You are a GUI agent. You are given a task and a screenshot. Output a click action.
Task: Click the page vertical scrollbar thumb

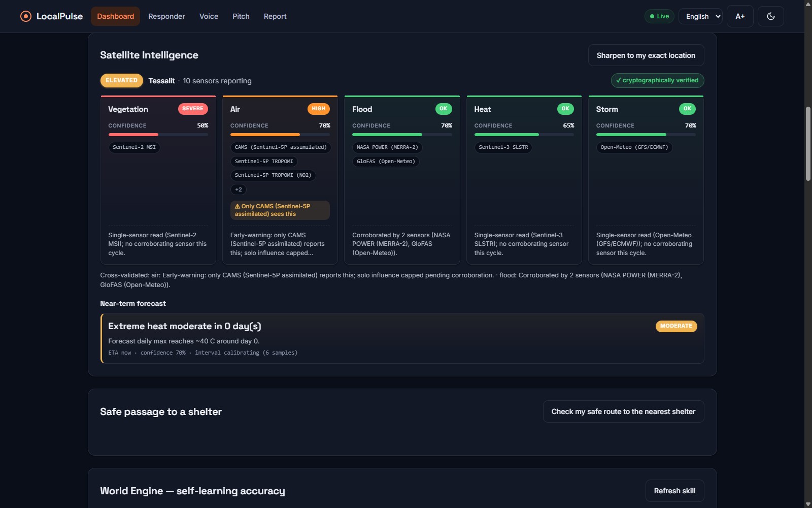808,144
